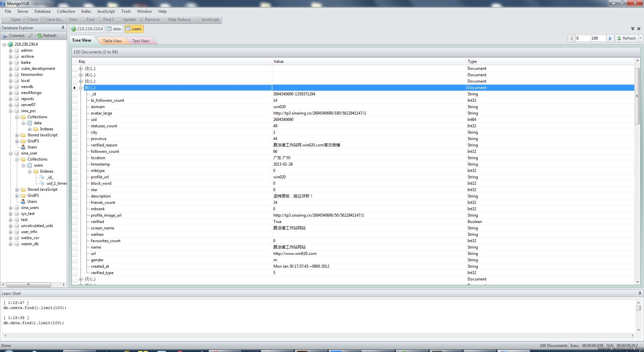The height and width of the screenshot is (352, 644).
Task: Open the Tools menu
Action: coord(126,11)
